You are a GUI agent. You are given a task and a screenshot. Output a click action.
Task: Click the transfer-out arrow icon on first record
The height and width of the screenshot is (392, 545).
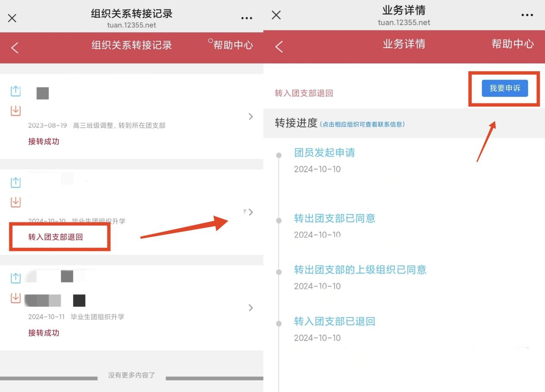(15, 91)
